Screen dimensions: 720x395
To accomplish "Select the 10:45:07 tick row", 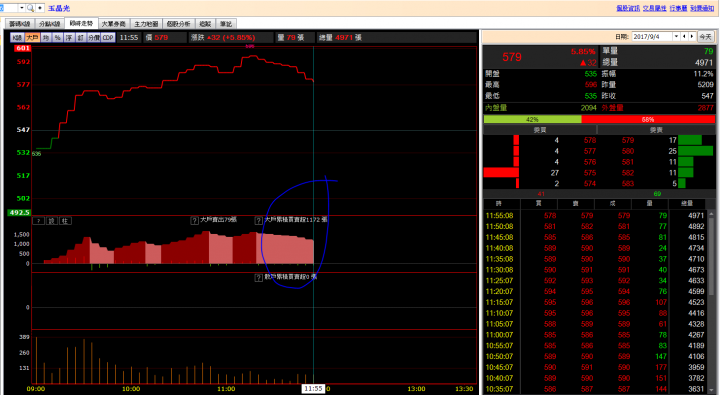I will [x=595, y=367].
